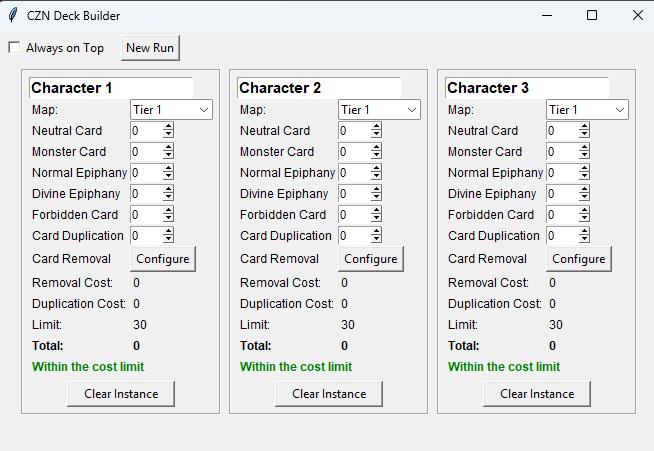Increase Character 3 Neutral Card count

584,126
